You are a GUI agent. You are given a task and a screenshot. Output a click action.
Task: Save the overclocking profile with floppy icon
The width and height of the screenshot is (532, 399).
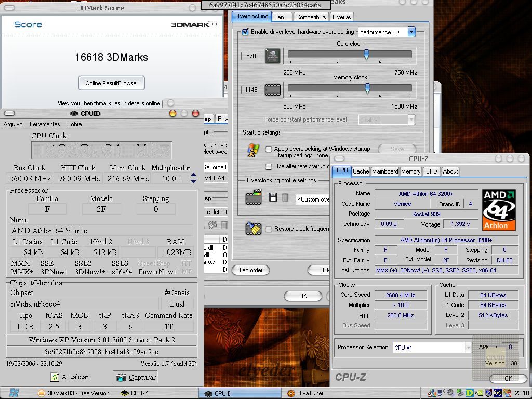tap(273, 197)
